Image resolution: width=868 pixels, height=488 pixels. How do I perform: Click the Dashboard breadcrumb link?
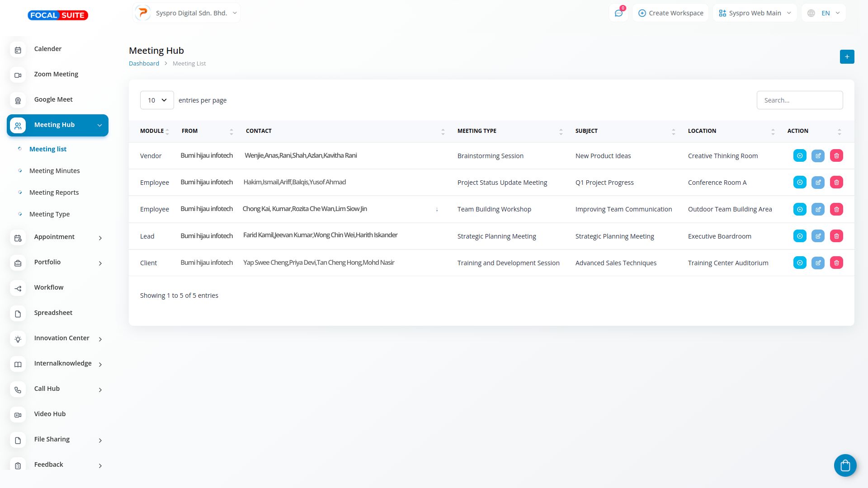coord(144,64)
